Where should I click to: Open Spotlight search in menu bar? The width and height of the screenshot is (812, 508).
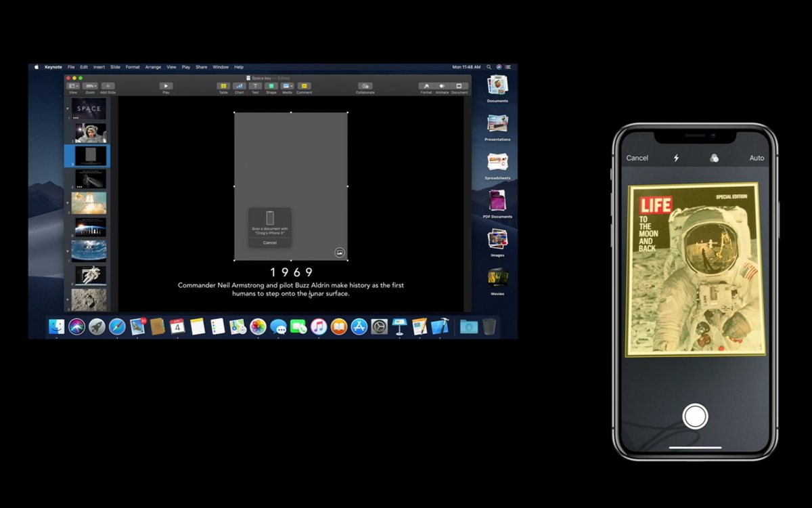tap(490, 67)
